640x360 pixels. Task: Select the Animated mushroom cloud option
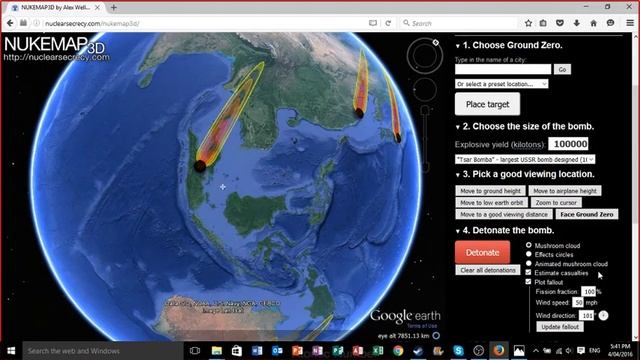pyautogui.click(x=529, y=264)
